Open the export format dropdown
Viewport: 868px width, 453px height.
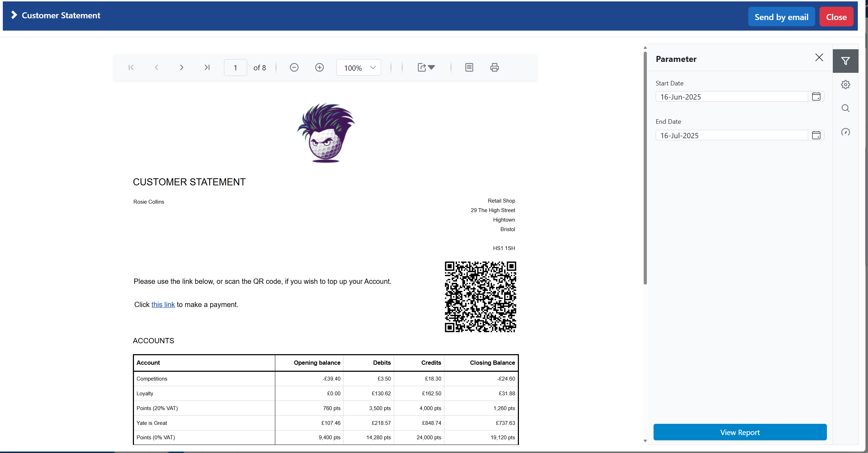426,68
